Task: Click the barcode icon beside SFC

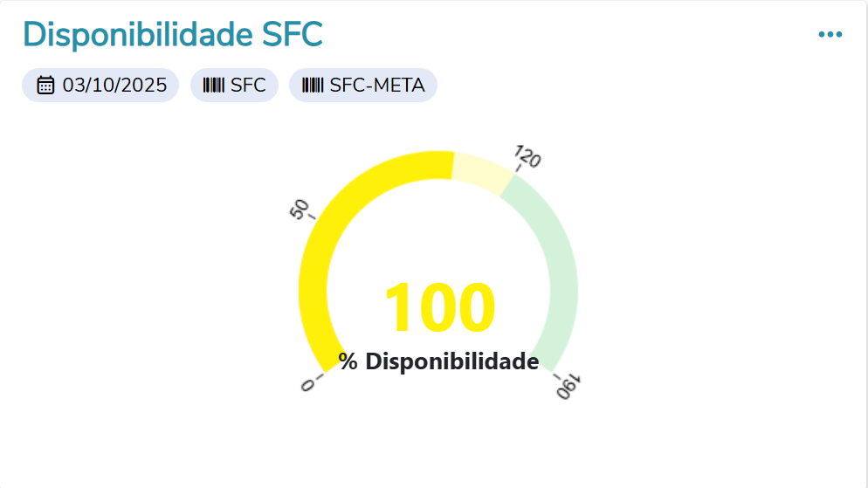Action: (213, 86)
